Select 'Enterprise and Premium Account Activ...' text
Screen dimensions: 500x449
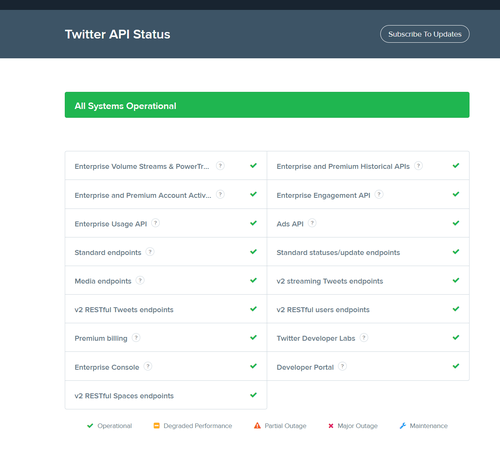pyautogui.click(x=143, y=195)
